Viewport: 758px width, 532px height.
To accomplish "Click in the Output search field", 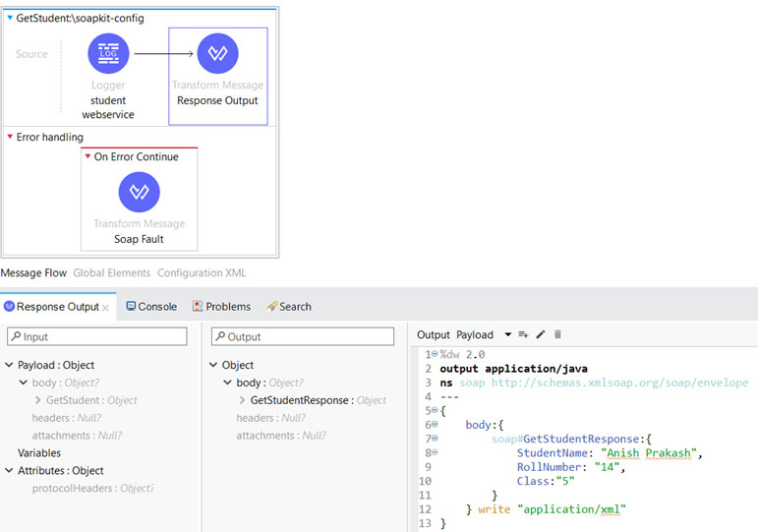I will (x=303, y=336).
